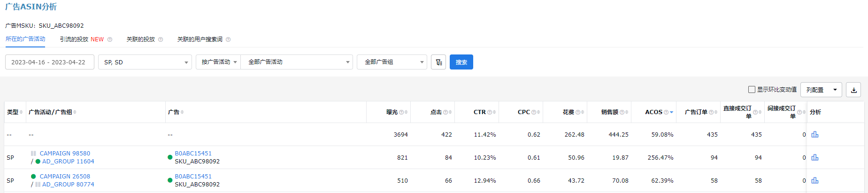The image size is (868, 193).
Task: Open analysis chart for summary row
Action: click(x=815, y=134)
